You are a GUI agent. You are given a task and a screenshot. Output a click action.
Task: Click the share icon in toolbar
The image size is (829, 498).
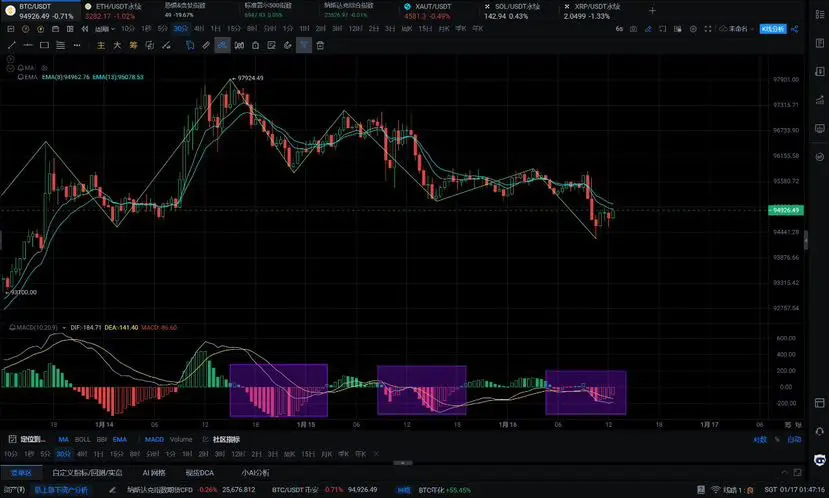tap(795, 29)
